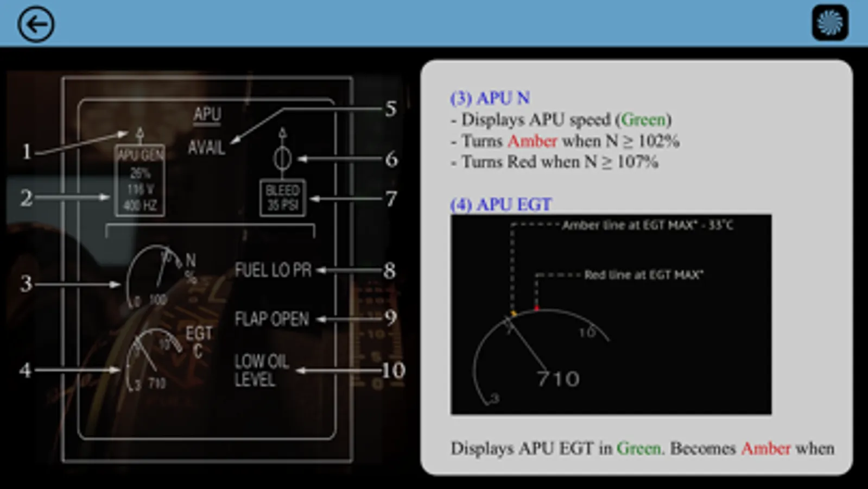This screenshot has height=489, width=868.
Task: Click the BLEED 35 PSI box in diagram
Action: click(282, 198)
